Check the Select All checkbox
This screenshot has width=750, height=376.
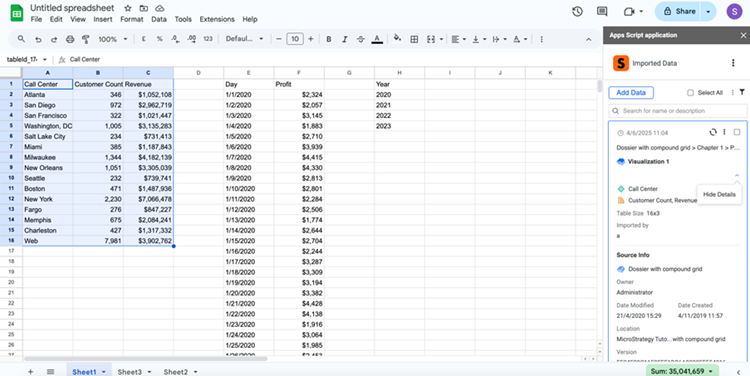coord(690,93)
